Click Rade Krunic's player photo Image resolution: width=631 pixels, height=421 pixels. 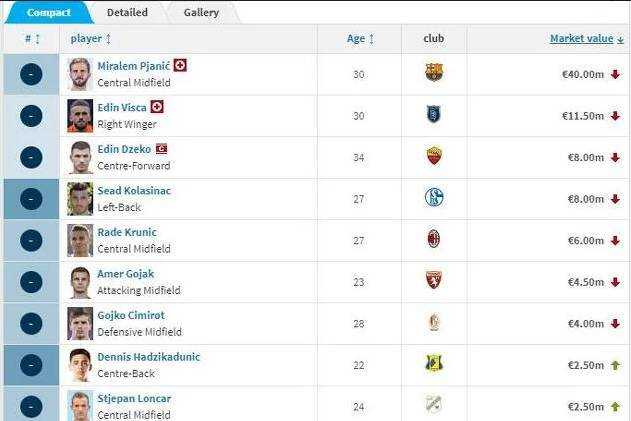tap(80, 240)
